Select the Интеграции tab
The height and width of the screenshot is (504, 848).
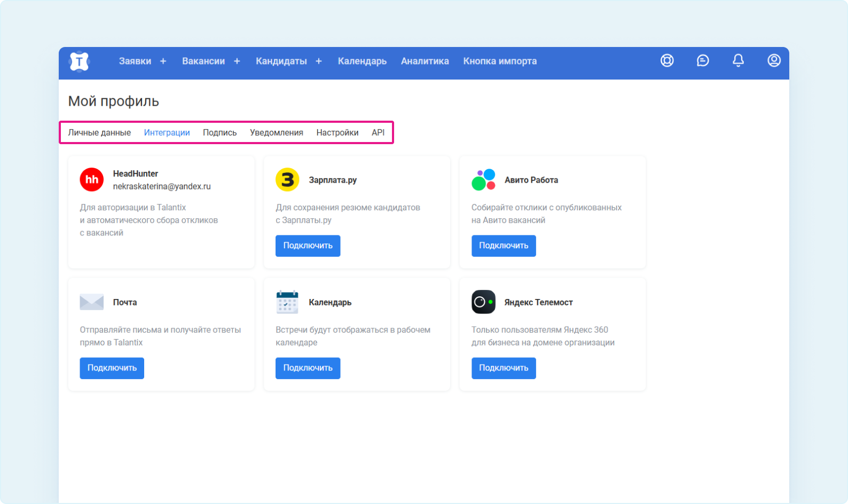167,132
